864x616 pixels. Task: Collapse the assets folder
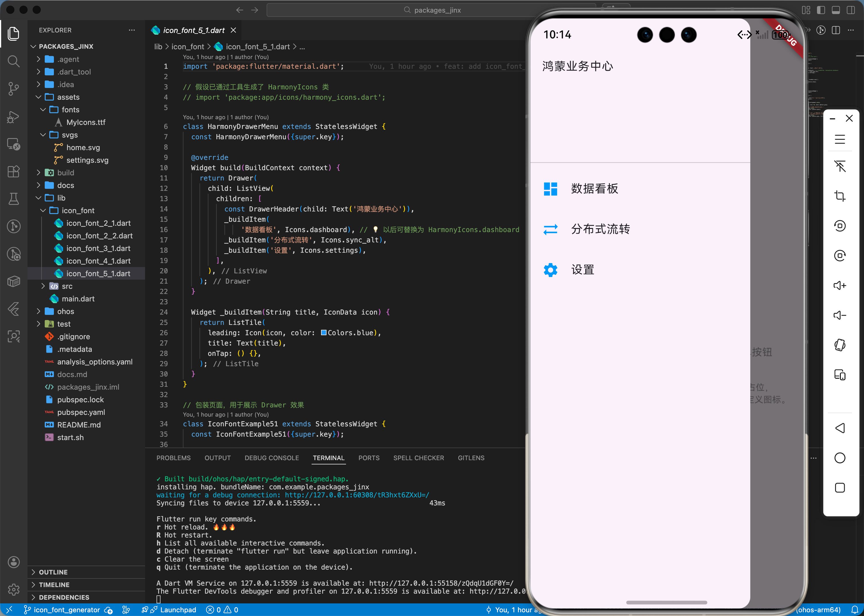tap(68, 97)
